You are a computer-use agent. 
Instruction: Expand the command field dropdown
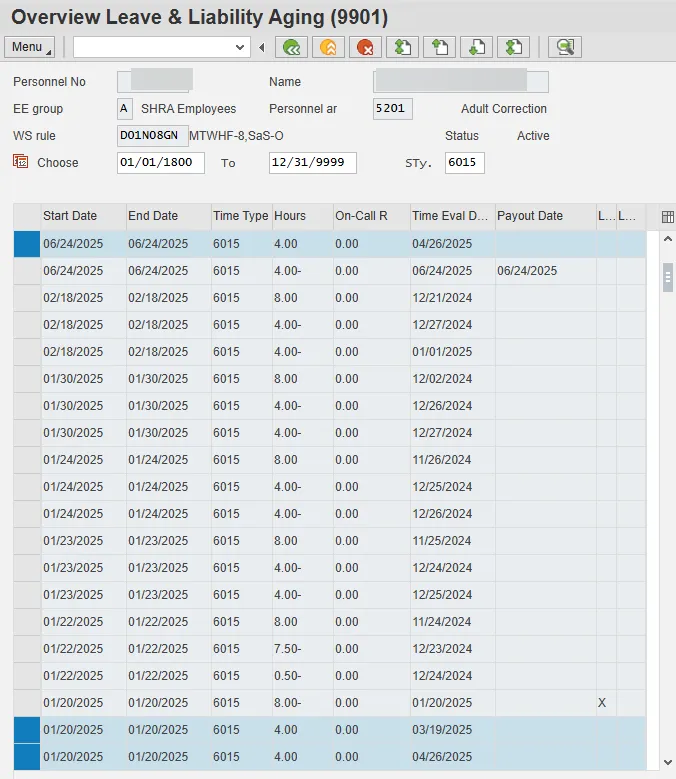click(x=240, y=47)
